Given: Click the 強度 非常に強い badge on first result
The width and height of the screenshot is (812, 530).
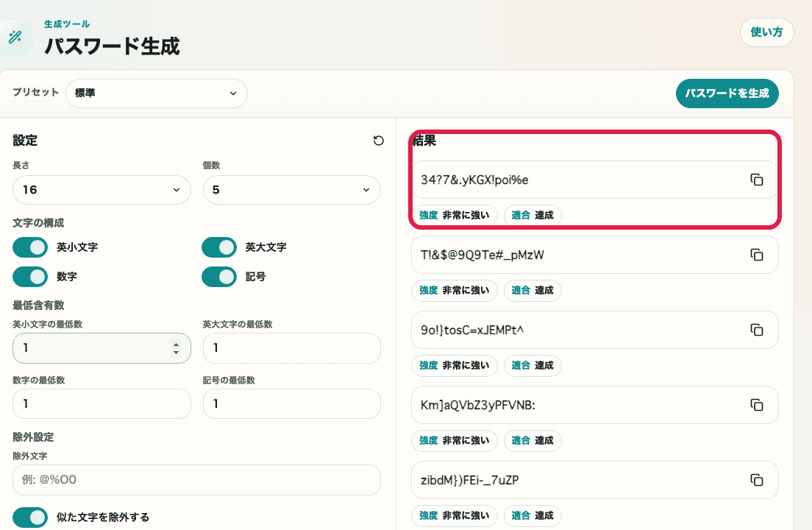Looking at the screenshot, I should (454, 215).
